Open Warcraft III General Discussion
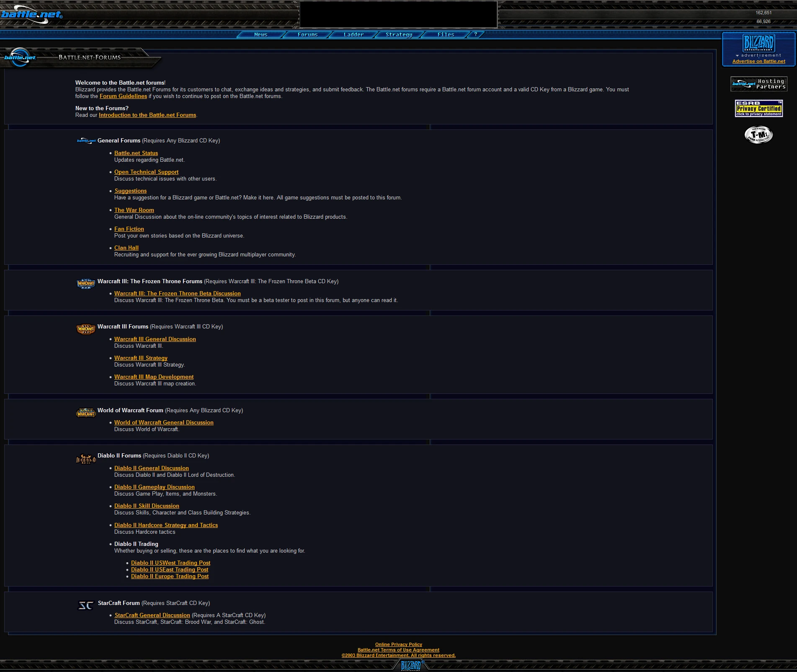Image resolution: width=797 pixels, height=672 pixels. (155, 339)
